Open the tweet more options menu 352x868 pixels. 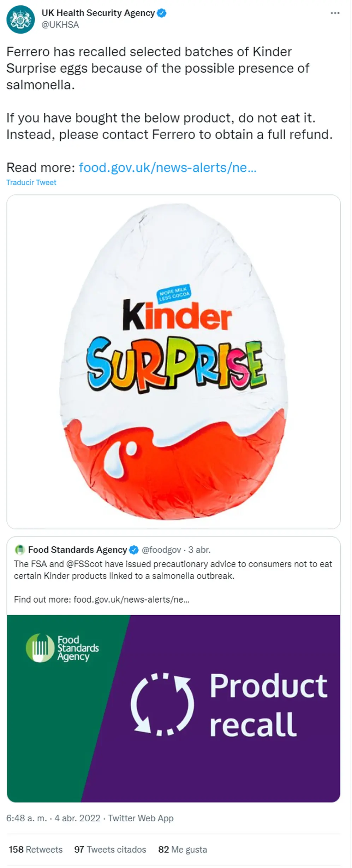tap(335, 13)
